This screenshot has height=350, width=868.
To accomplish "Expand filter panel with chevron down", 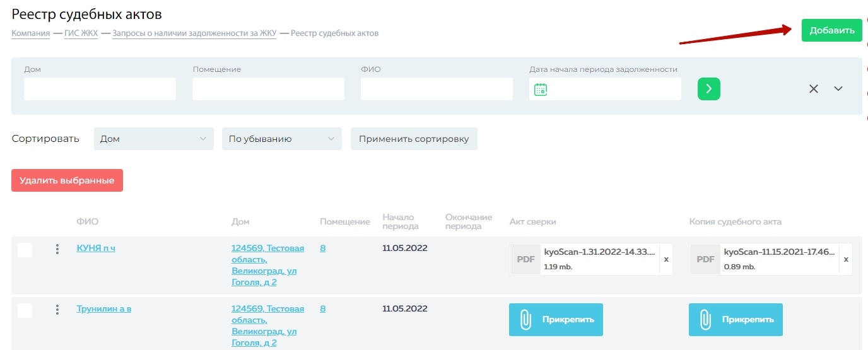I will [x=838, y=89].
